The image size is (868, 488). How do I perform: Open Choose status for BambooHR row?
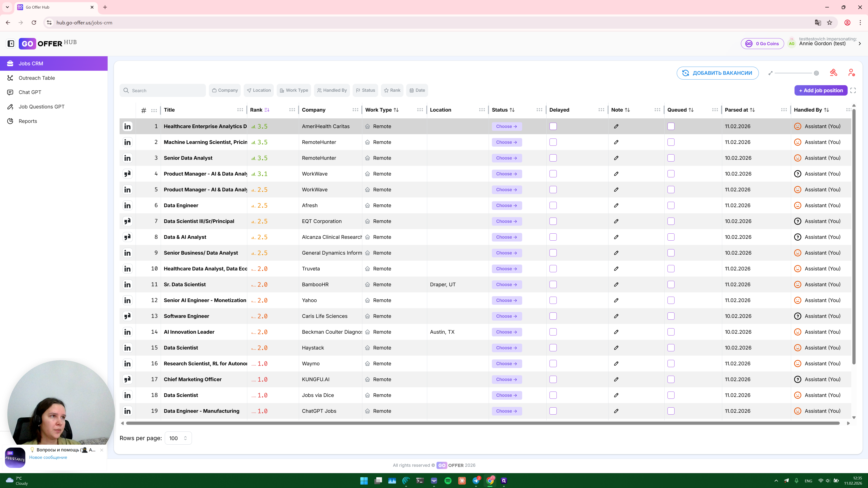[506, 285]
